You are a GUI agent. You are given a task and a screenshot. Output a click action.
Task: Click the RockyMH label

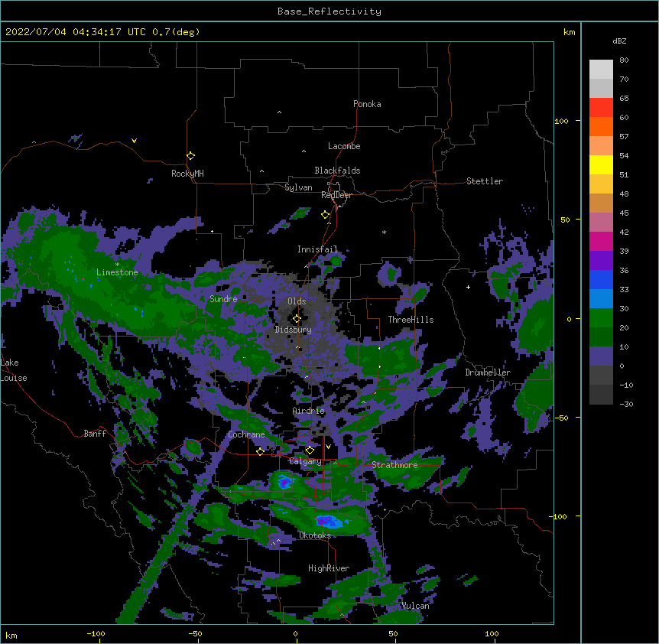click(187, 174)
